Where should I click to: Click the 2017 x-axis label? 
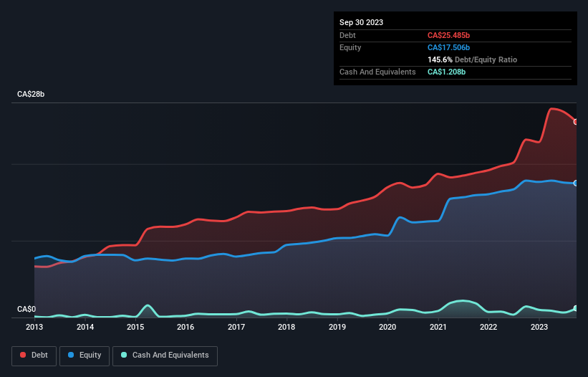point(236,327)
